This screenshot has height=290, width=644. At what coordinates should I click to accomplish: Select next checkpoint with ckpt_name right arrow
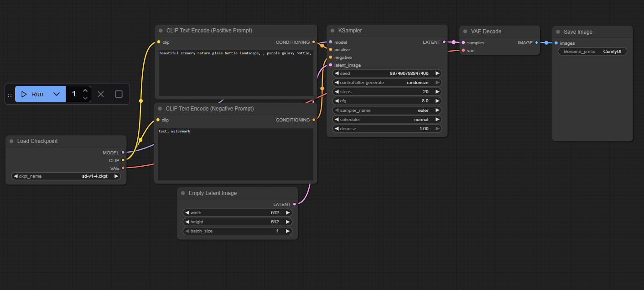coord(116,176)
